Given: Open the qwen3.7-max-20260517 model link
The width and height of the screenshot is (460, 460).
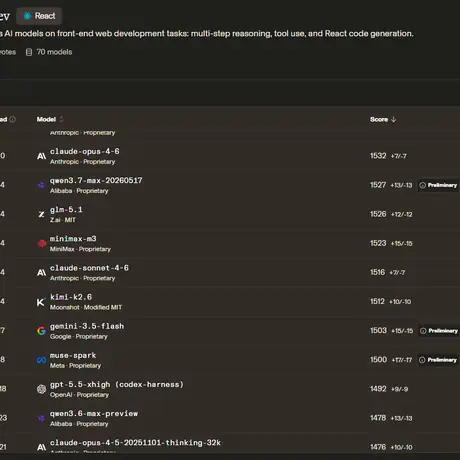Looking at the screenshot, I should [96, 181].
